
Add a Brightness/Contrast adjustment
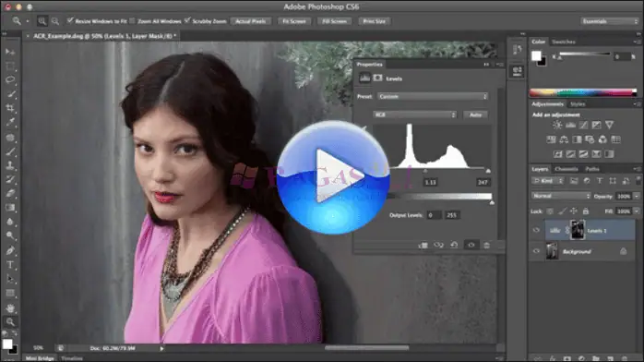[557, 125]
